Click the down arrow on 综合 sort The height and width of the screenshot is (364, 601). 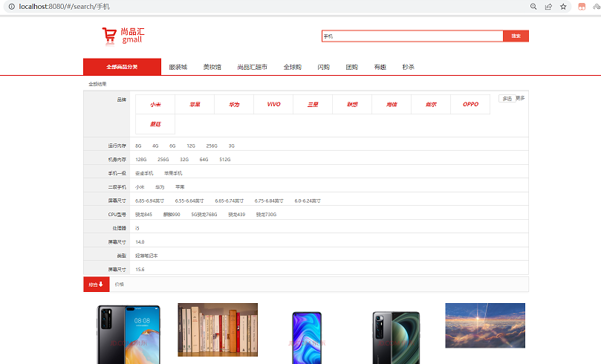[x=101, y=285]
